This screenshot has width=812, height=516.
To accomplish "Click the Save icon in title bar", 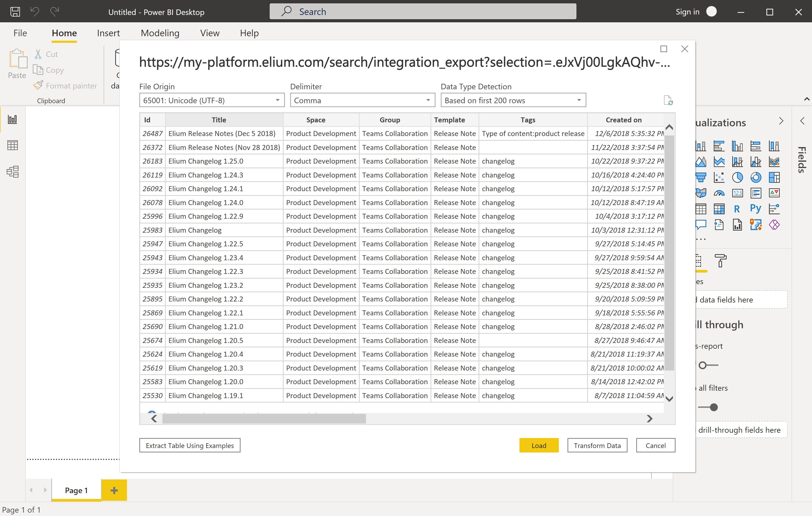I will coord(15,12).
